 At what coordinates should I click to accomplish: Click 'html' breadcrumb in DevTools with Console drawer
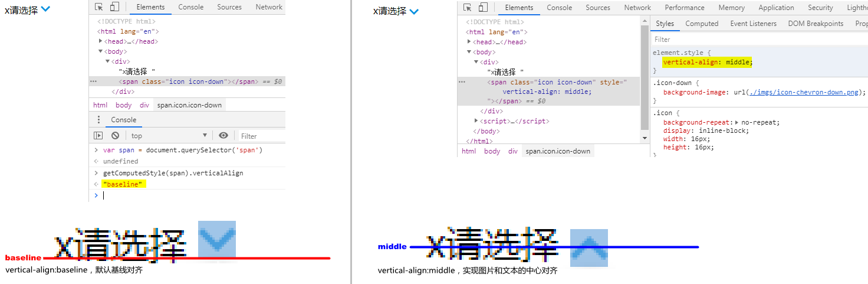(x=100, y=105)
